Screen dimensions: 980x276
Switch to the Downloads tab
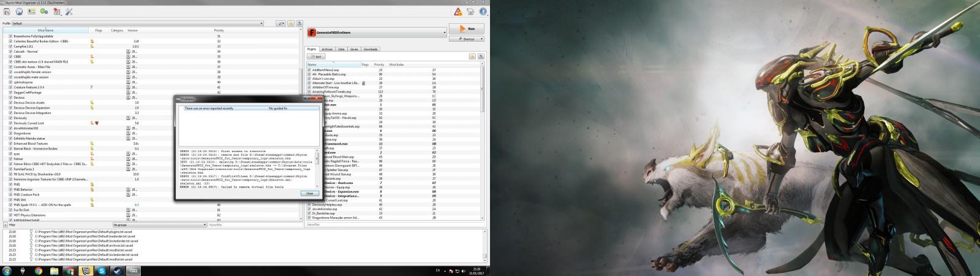pos(371,49)
